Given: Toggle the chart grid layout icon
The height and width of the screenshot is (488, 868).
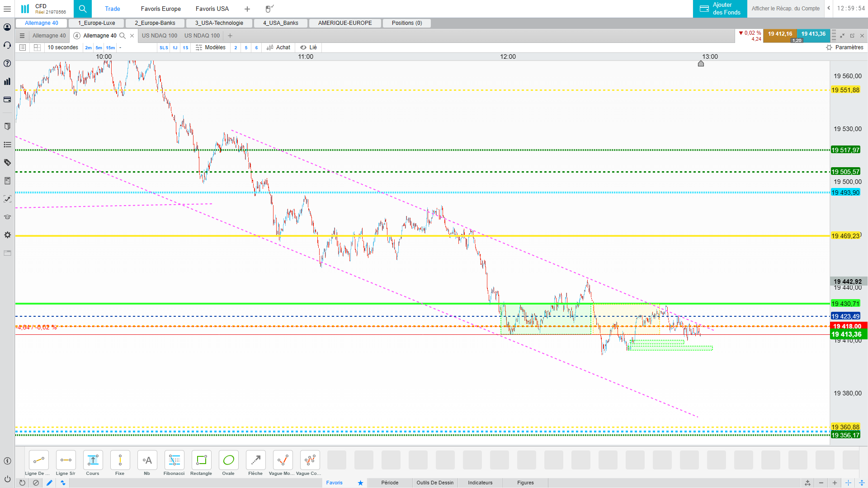Looking at the screenshot, I should (37, 47).
